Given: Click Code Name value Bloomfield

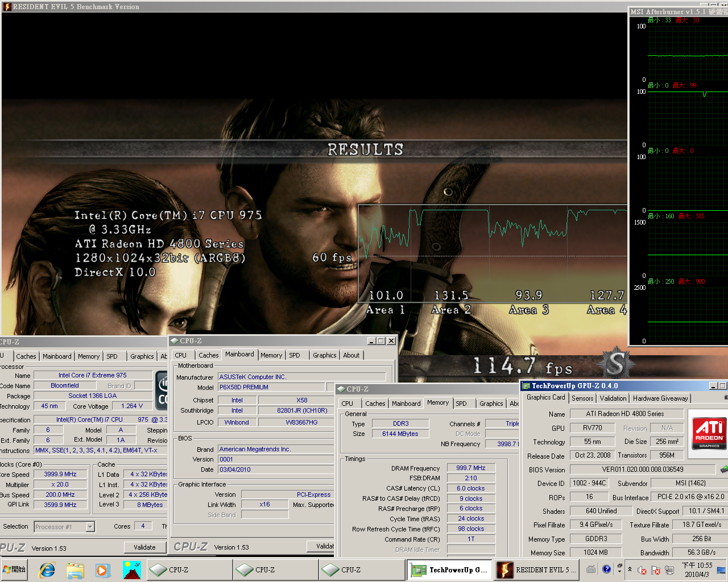Looking at the screenshot, I should [65, 385].
